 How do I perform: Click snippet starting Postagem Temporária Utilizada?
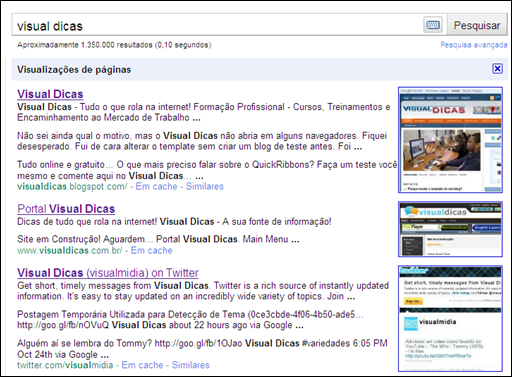[190, 319]
